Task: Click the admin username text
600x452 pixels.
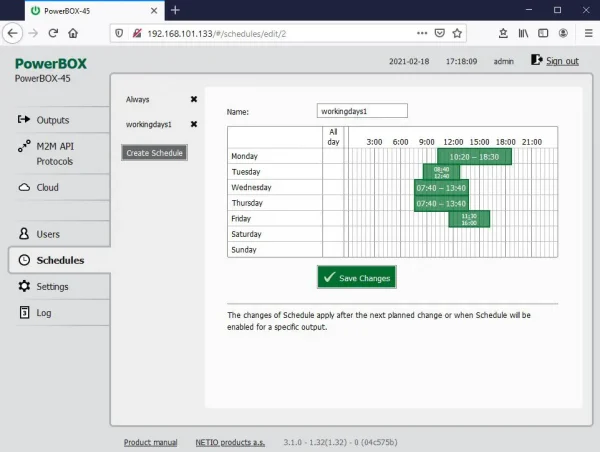Action: pos(503,61)
